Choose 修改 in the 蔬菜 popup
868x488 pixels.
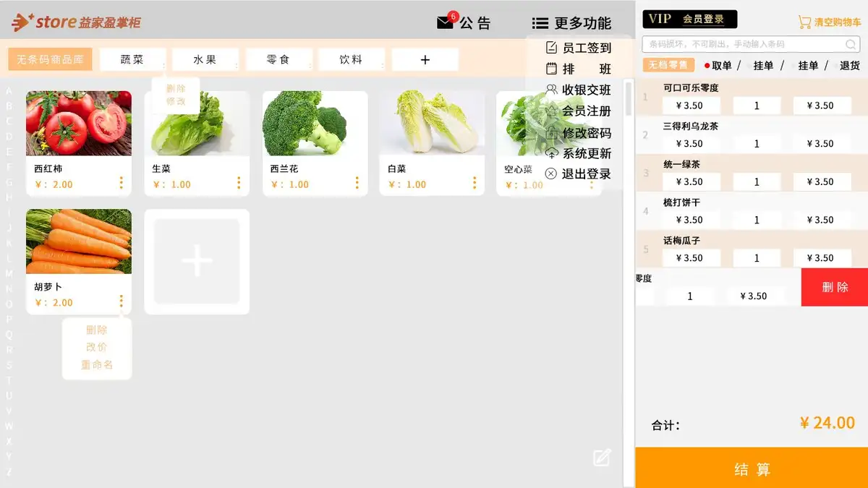point(176,101)
